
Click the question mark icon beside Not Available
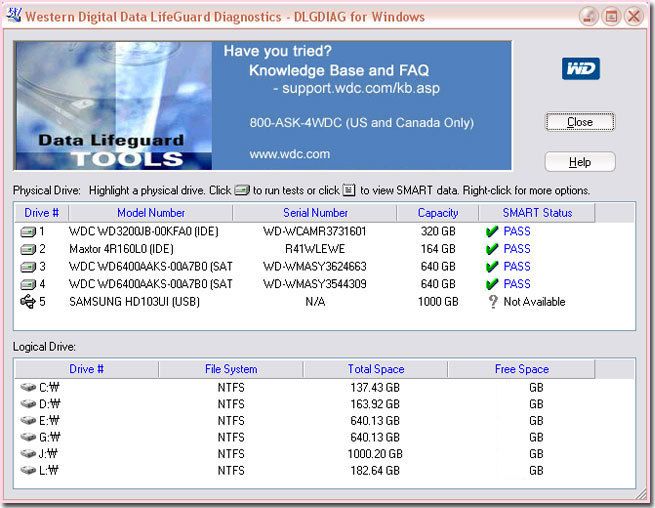(493, 302)
